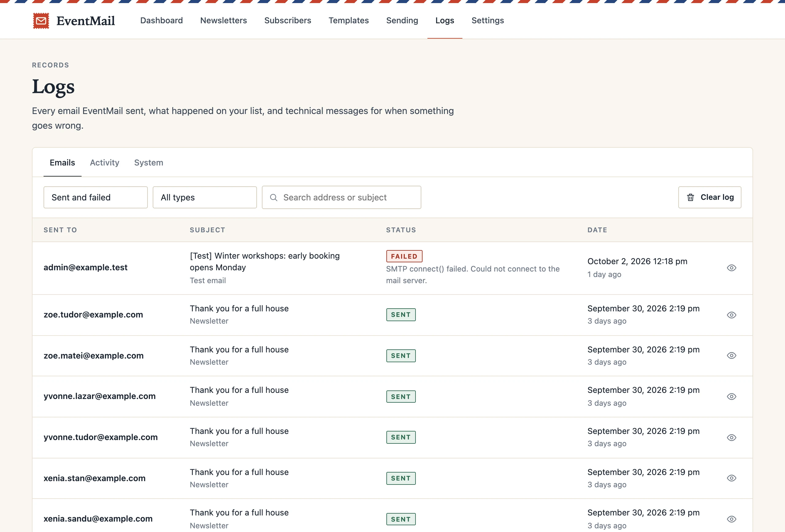Open the 'All types' filter dropdown
The height and width of the screenshot is (532, 785).
click(x=205, y=197)
